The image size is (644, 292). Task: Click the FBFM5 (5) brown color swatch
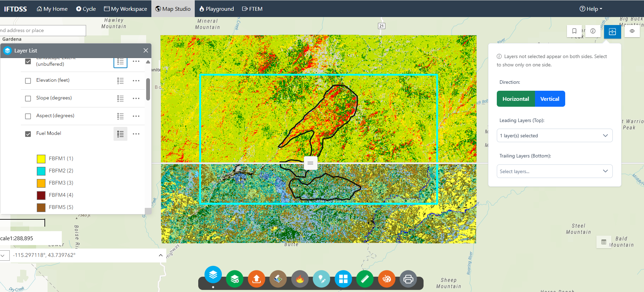41,208
